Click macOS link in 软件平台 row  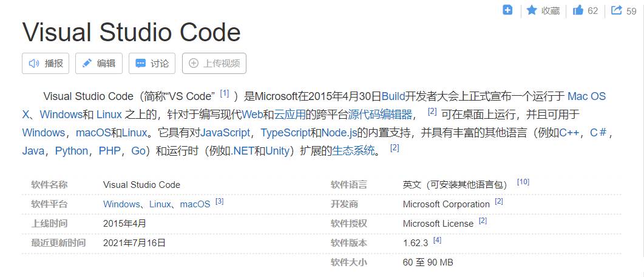[195, 204]
